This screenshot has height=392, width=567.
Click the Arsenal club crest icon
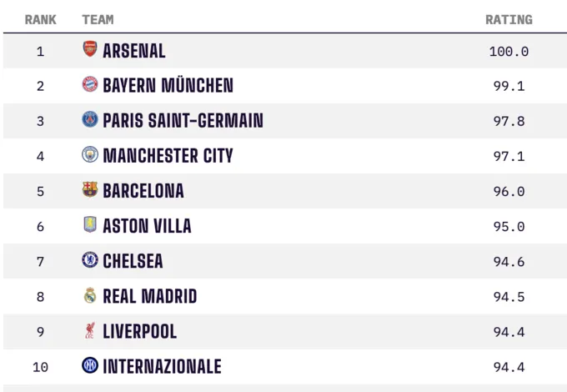pos(90,50)
